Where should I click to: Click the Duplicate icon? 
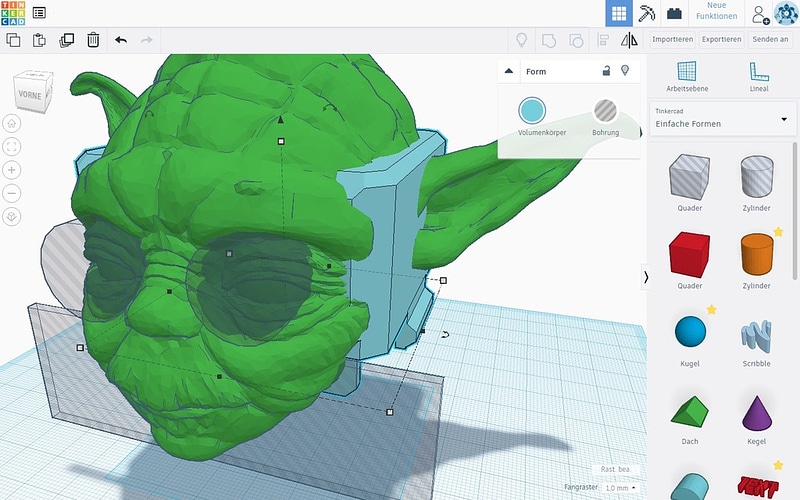66,40
